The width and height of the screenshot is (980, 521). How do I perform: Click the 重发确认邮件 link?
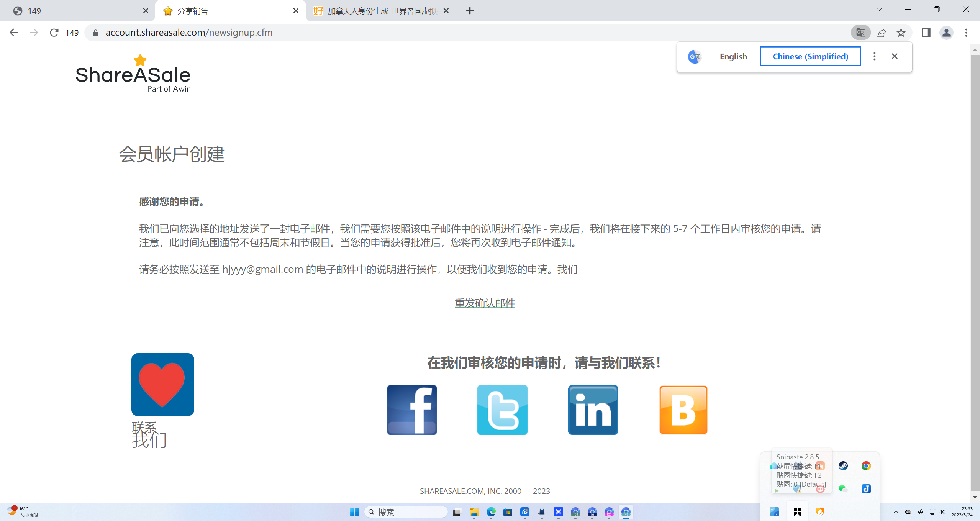click(484, 303)
